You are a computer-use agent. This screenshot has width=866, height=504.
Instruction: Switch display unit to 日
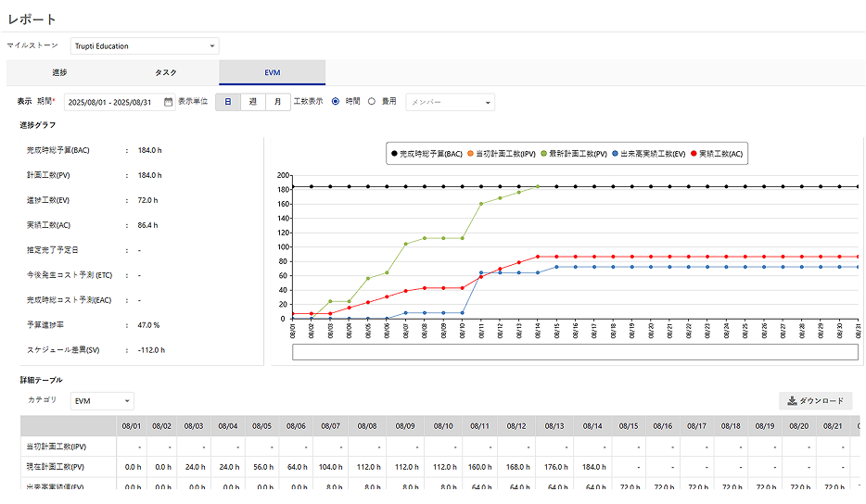coord(228,102)
